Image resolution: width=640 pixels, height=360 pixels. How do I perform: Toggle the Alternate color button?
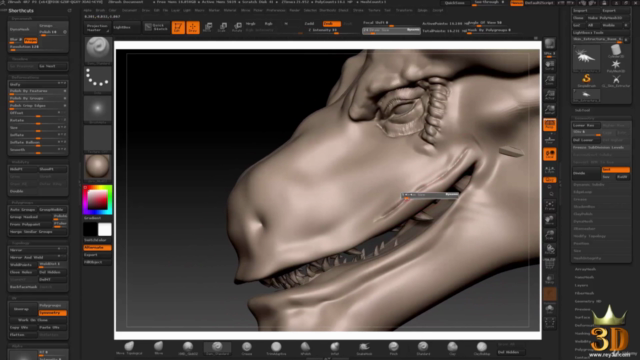point(98,247)
